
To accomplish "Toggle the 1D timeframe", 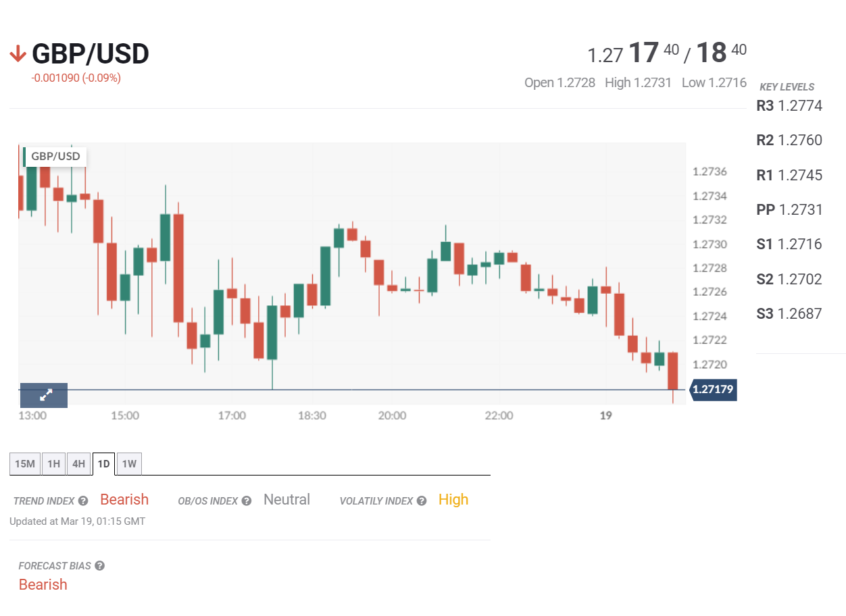I will pyautogui.click(x=103, y=463).
